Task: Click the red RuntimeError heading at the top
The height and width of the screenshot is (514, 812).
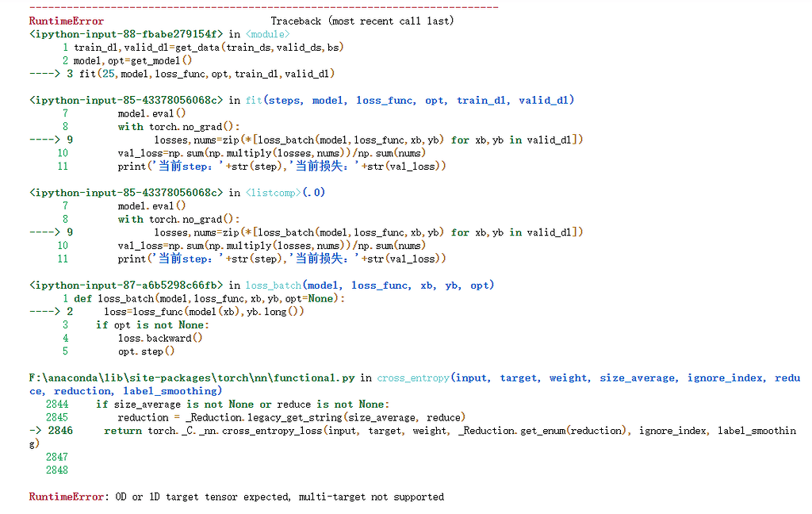Action: pyautogui.click(x=66, y=21)
